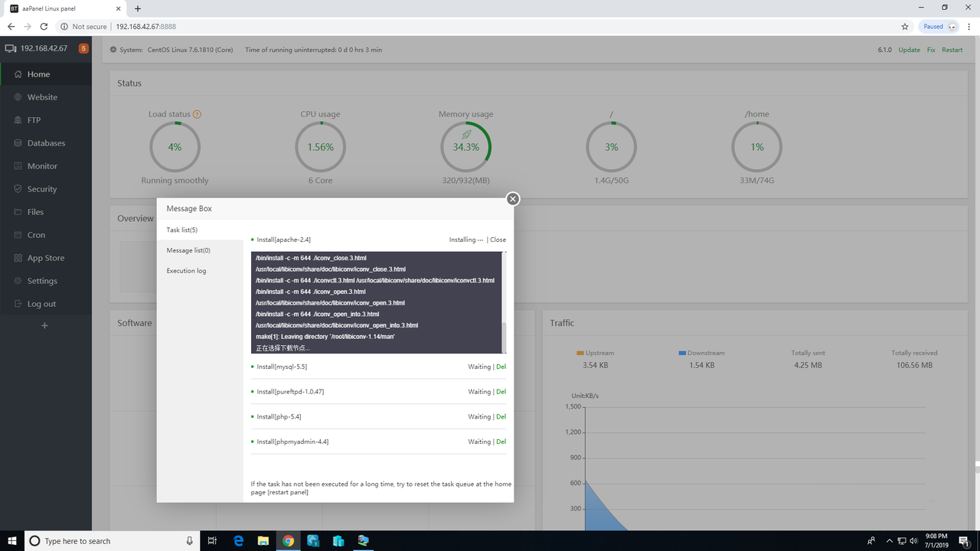Delete the php-5.4 install task

pyautogui.click(x=501, y=417)
